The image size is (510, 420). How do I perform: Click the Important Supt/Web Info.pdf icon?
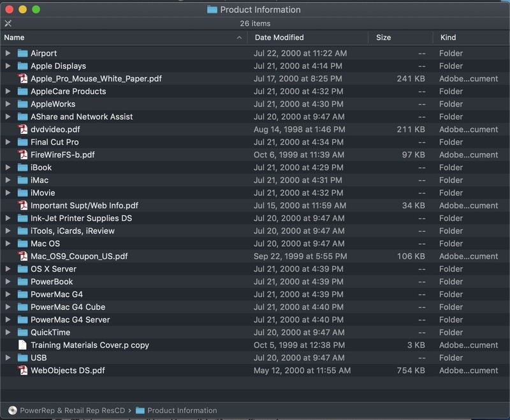[x=22, y=205]
